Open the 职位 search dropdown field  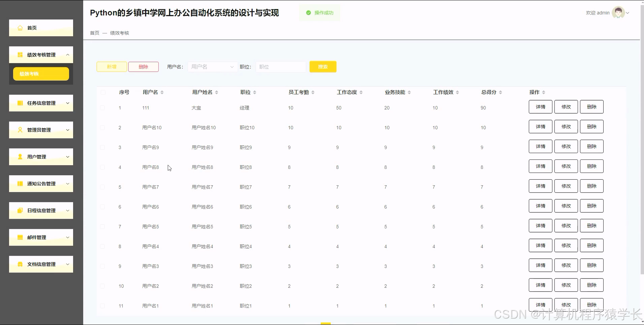tap(281, 67)
